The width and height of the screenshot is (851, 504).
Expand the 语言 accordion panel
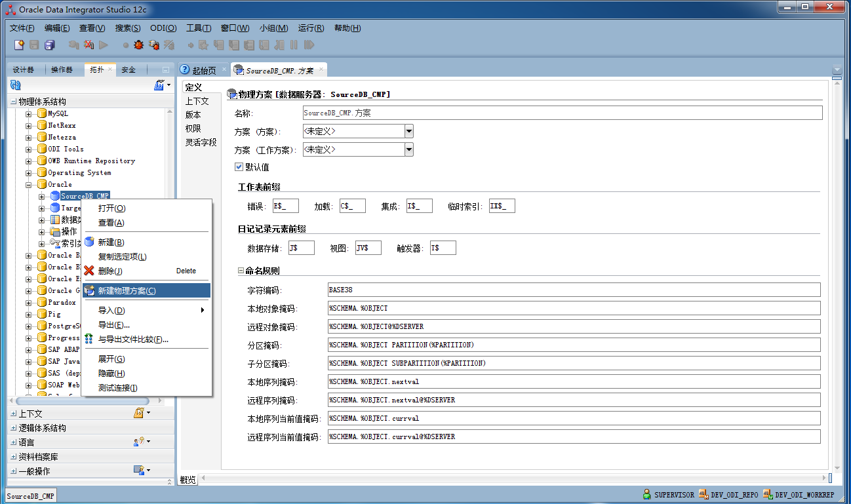point(14,442)
